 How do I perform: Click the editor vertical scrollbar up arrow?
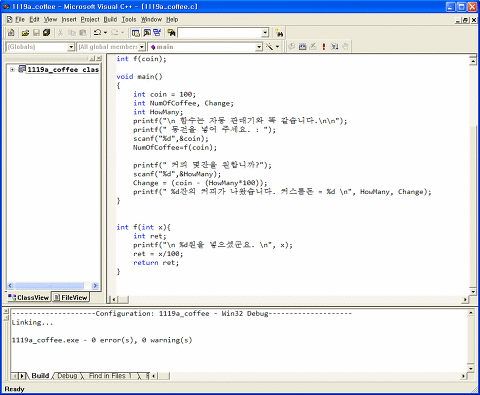[x=473, y=61]
